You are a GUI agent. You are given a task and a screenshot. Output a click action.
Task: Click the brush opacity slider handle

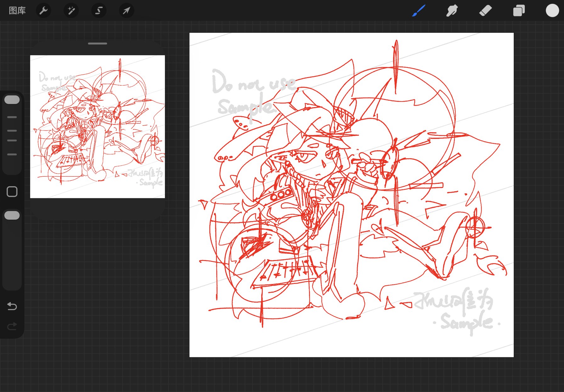tap(12, 215)
